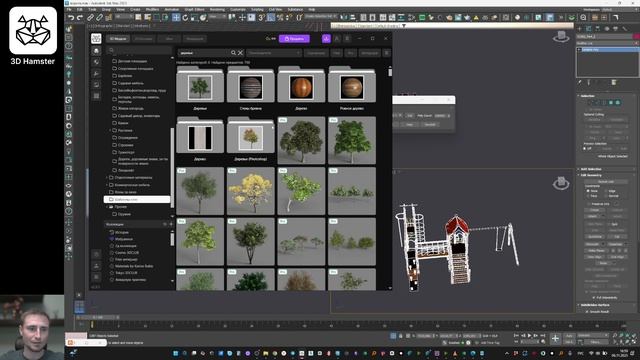Open the reference coordinate system dropdown

[218, 17]
